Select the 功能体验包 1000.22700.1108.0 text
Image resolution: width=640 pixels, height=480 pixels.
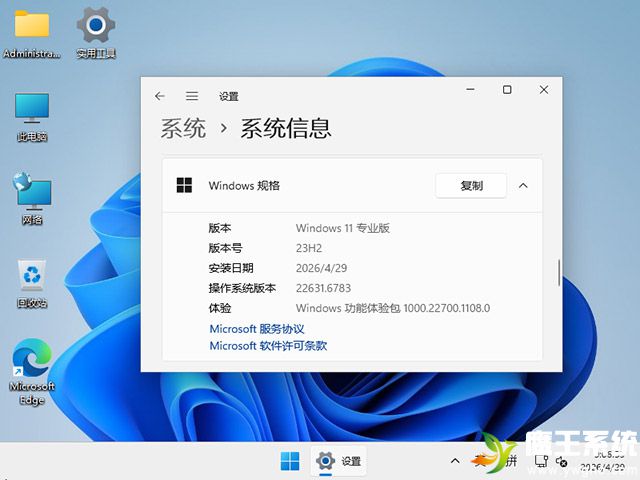pyautogui.click(x=418, y=308)
